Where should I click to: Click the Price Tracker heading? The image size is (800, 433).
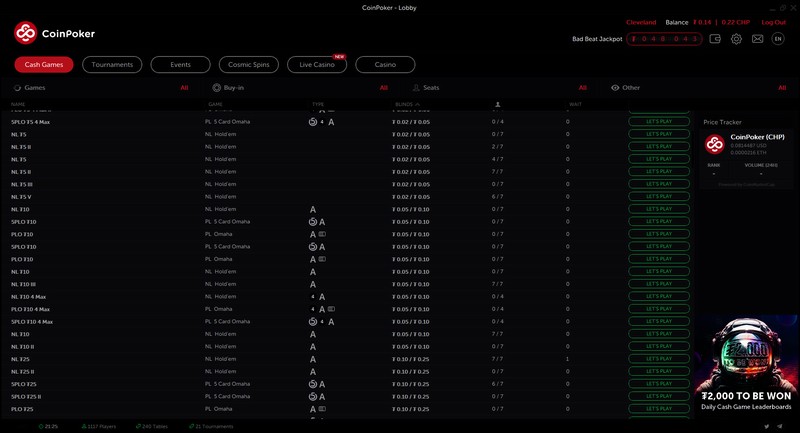(722, 122)
